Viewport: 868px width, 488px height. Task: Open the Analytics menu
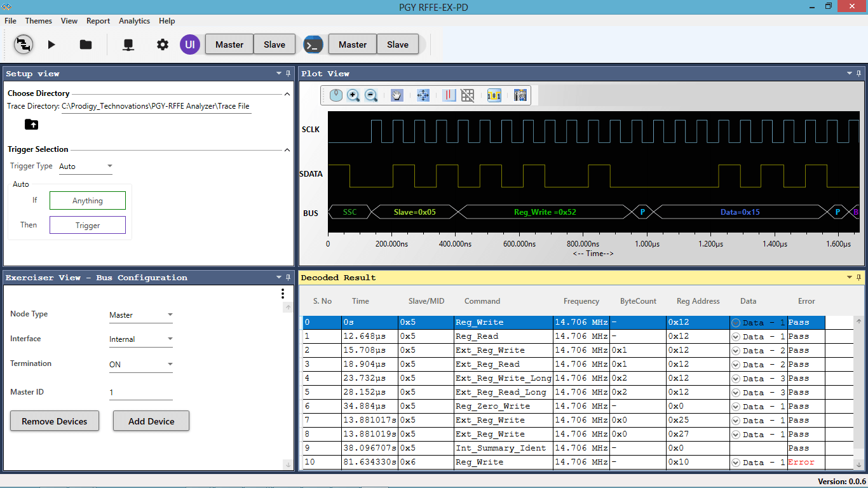pos(134,21)
